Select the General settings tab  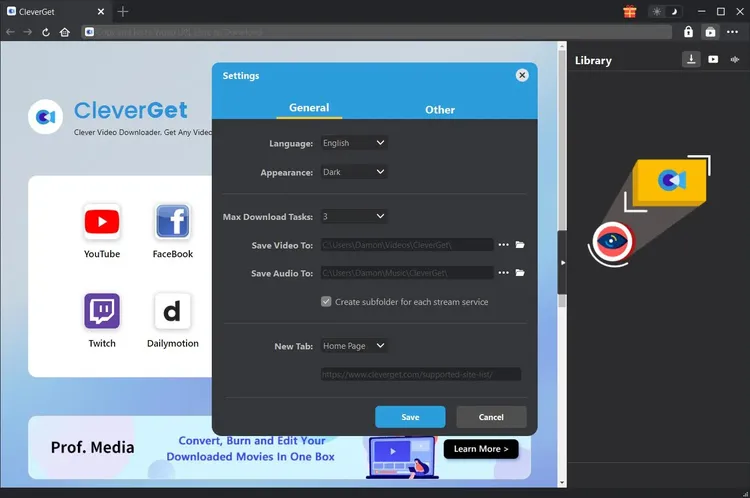tap(309, 108)
